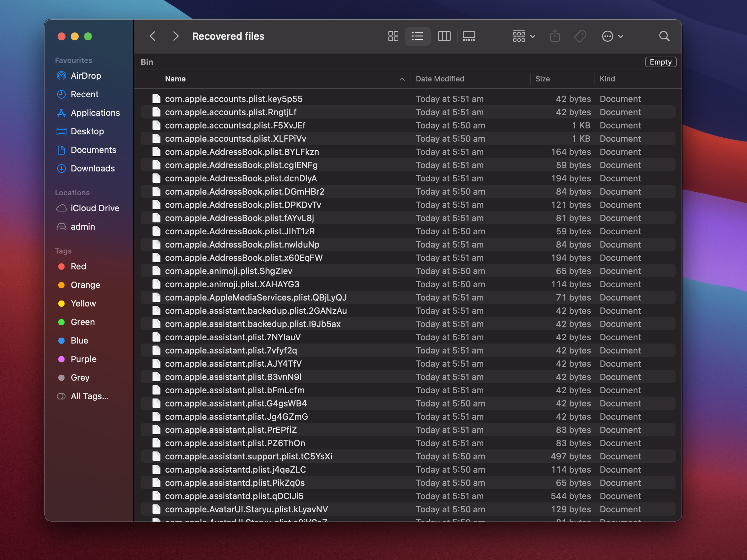Select file com.apple.animoji.plist.XAHAYG3
The height and width of the screenshot is (560, 747).
[408, 284]
